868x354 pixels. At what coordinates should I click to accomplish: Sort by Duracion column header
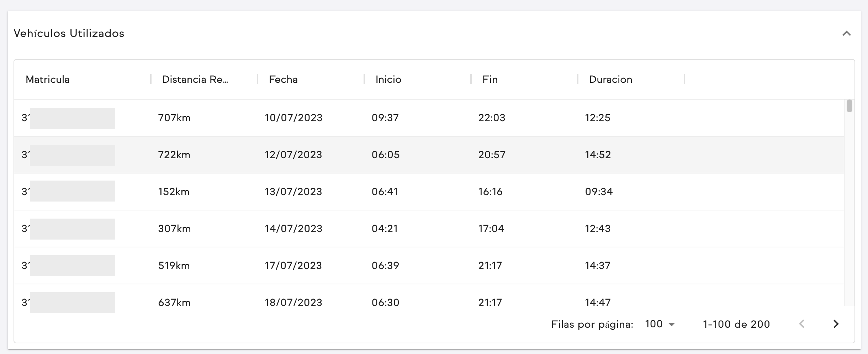pos(610,79)
